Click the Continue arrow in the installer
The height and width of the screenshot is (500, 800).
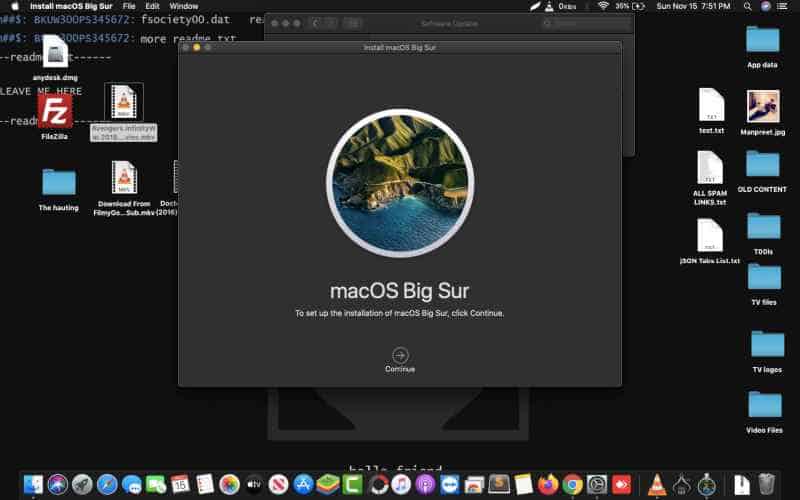[400, 355]
